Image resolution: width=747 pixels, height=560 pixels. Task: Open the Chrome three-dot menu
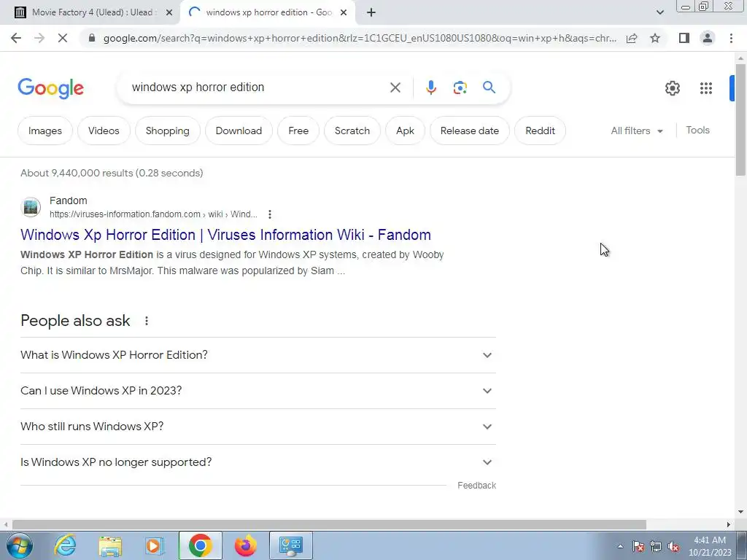[731, 38]
